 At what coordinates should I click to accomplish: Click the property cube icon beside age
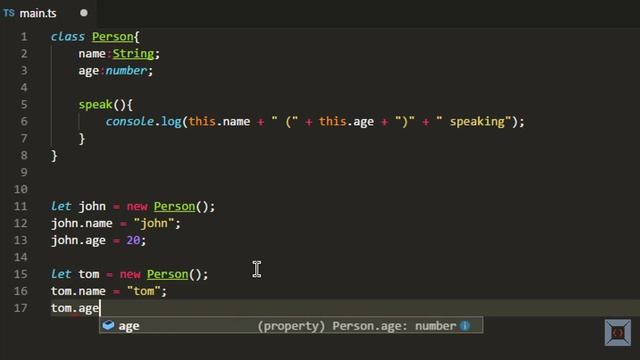point(109,325)
